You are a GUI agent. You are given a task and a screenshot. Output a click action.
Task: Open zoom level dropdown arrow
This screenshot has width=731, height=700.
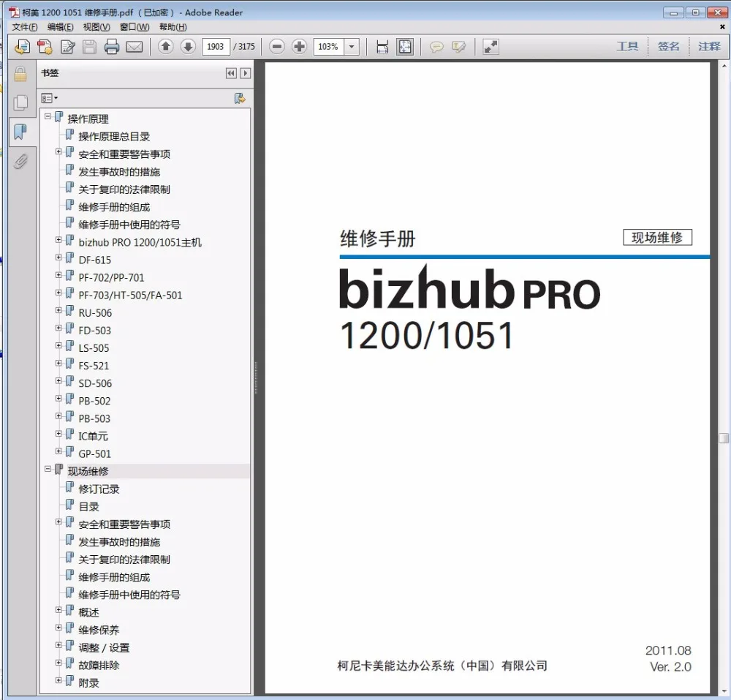(352, 47)
